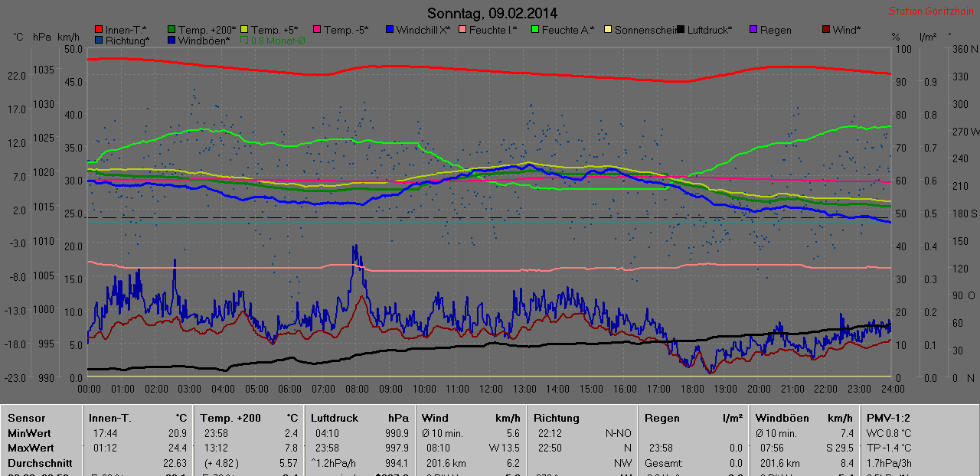
Task: Select the 'Wind*' legend label
Action: pyautogui.click(x=847, y=30)
